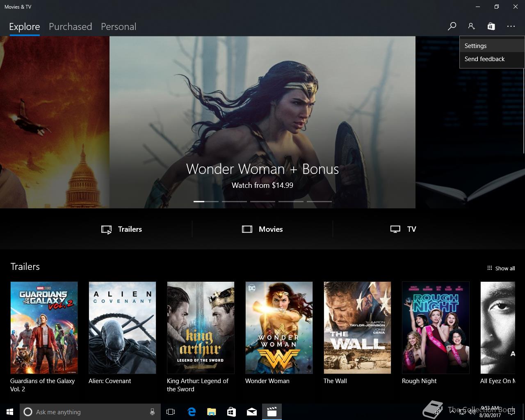
Task: Open the Personal tab
Action: (119, 27)
